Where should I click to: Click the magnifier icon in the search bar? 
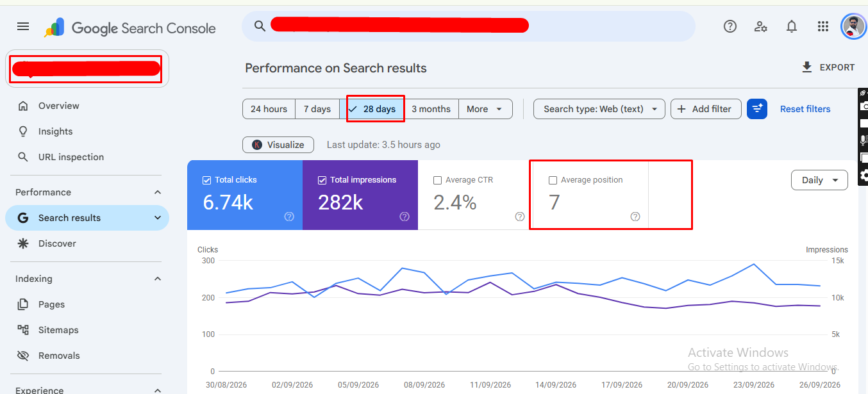point(260,26)
